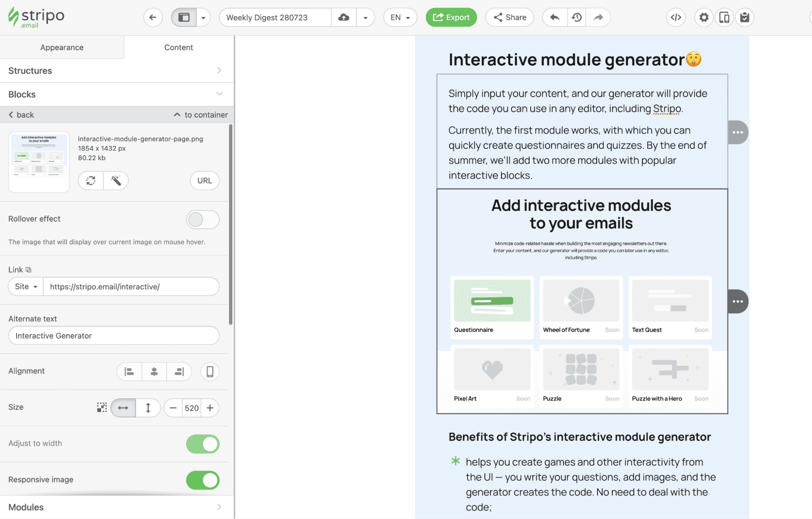Screen dimensions: 812x519
Task: Open the email testing checklist
Action: (x=745, y=17)
